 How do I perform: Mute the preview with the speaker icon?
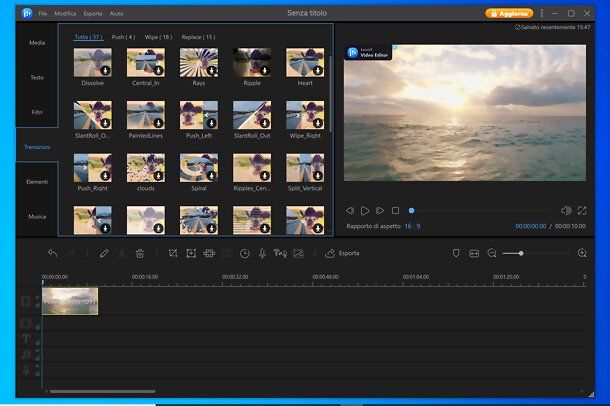(566, 210)
